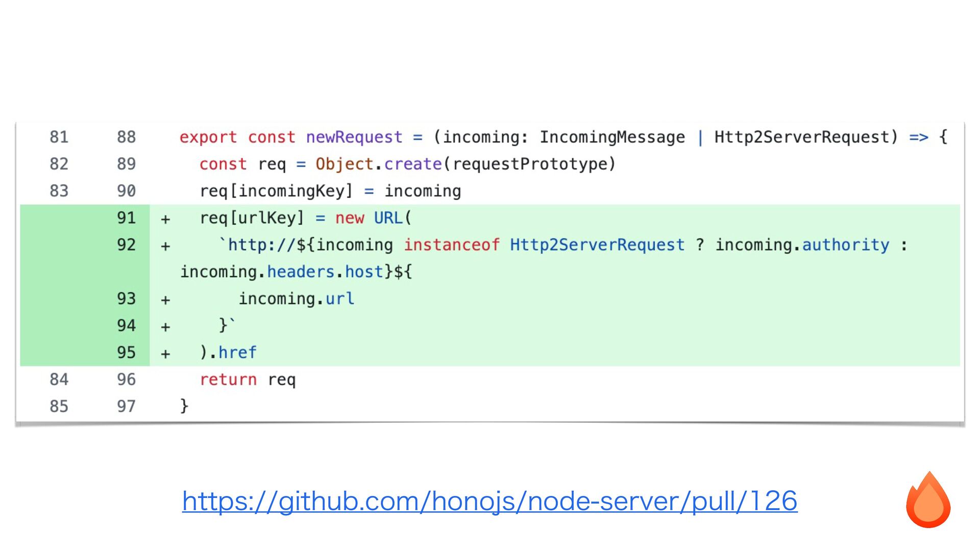Click new line number 97
The width and height of the screenshot is (980, 551).
[126, 406]
